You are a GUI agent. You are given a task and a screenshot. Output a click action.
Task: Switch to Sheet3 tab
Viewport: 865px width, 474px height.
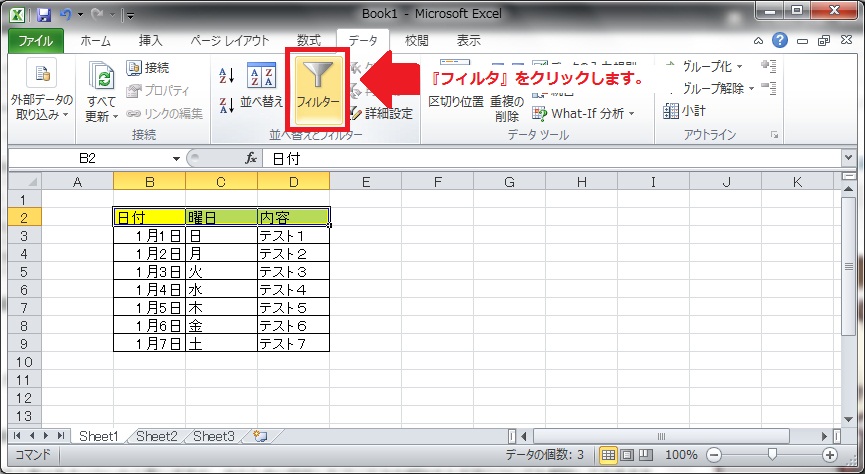click(214, 436)
